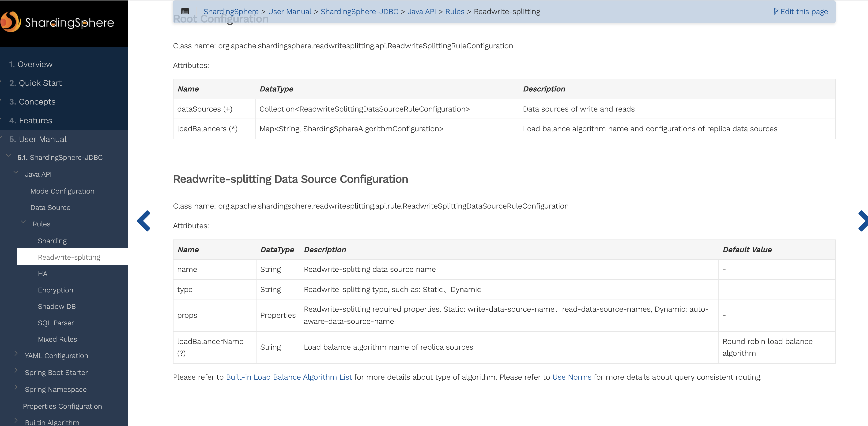Screen dimensions: 868x426
Task: Collapse the Rules tree chevron
Action: tap(23, 222)
